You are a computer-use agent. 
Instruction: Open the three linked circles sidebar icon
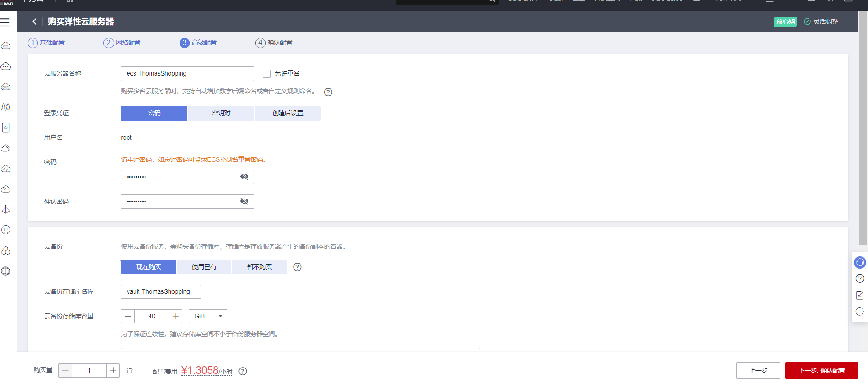pos(6,250)
